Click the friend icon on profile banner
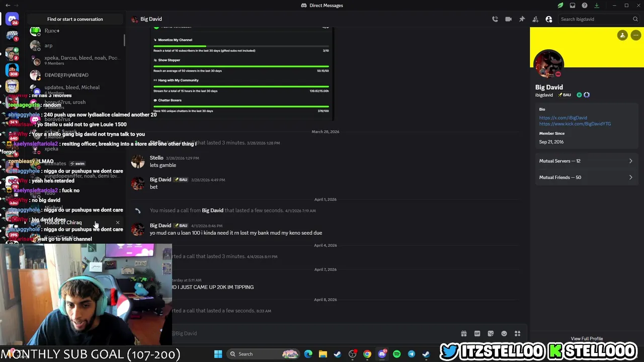Viewport: 644px width, 362px height. [623, 35]
